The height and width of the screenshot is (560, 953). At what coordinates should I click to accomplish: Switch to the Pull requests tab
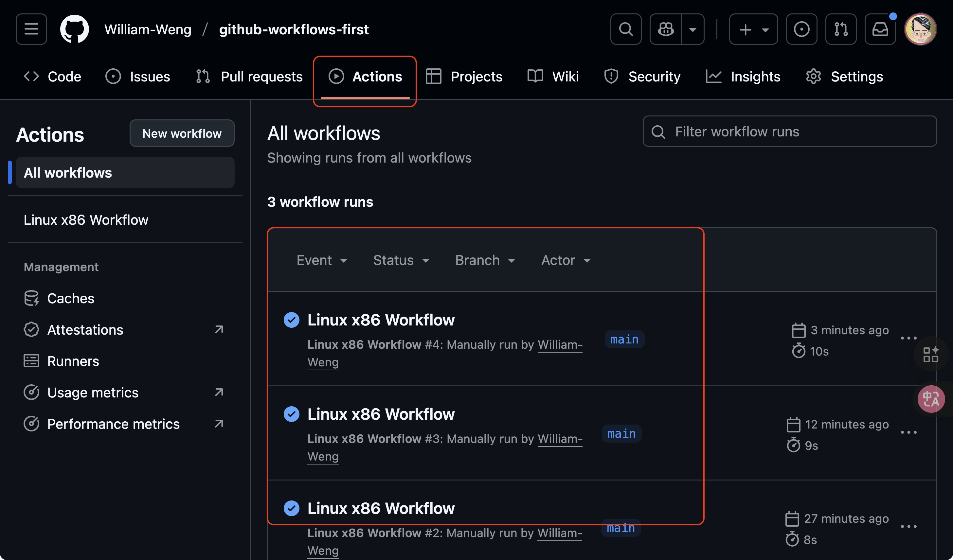tap(250, 77)
